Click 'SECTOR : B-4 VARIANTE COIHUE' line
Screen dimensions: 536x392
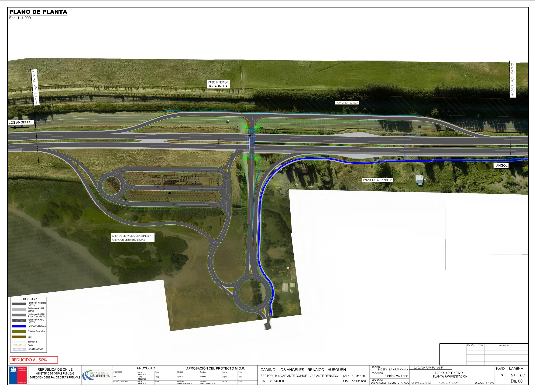[299, 376]
